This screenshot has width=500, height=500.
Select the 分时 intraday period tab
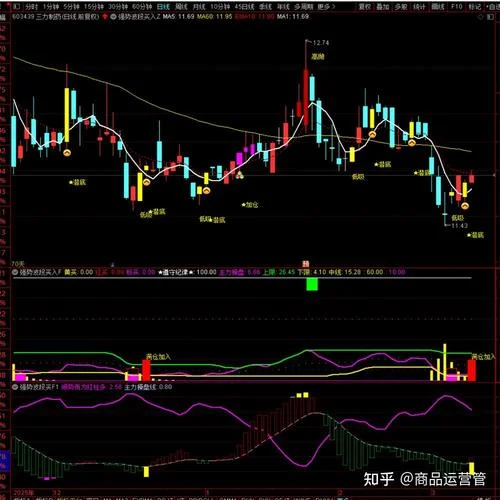tap(32, 7)
